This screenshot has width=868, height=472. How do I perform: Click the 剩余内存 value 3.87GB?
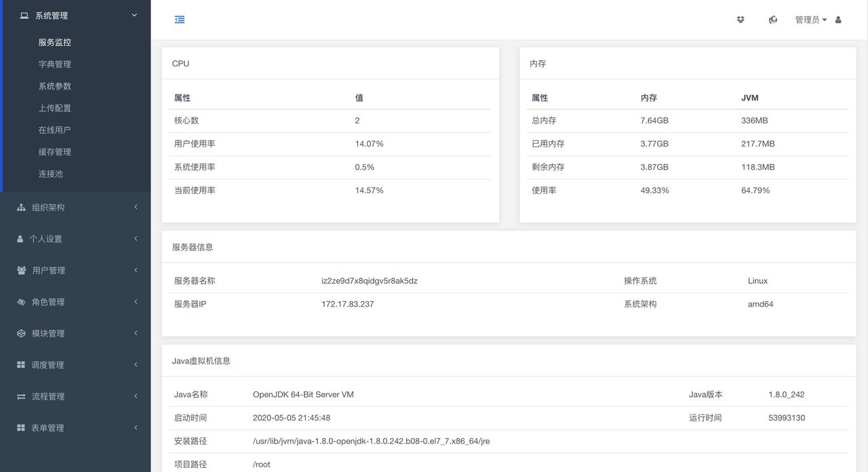(x=654, y=167)
